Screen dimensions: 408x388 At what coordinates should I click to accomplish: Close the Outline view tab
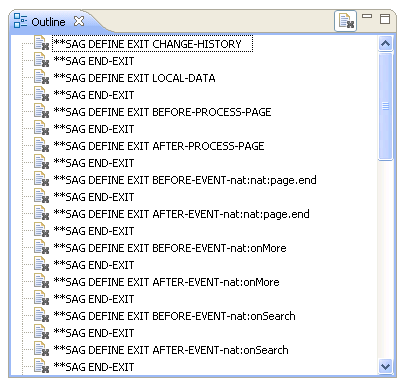tap(79, 21)
